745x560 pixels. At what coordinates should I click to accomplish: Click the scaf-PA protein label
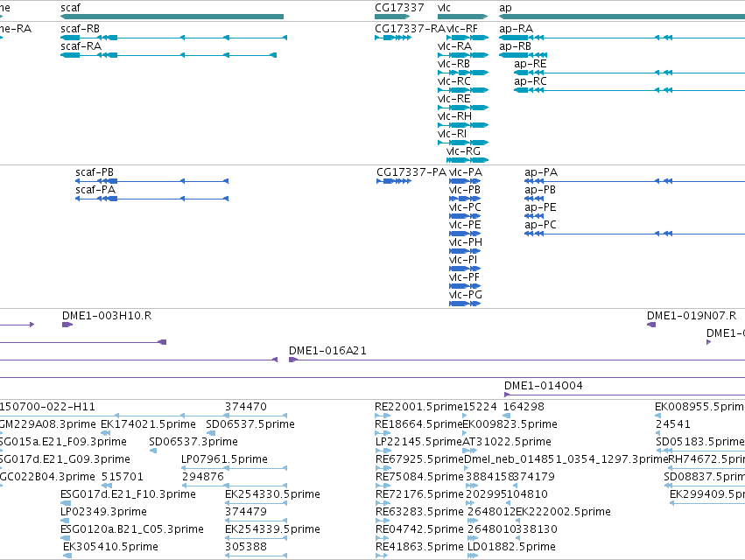coord(95,190)
